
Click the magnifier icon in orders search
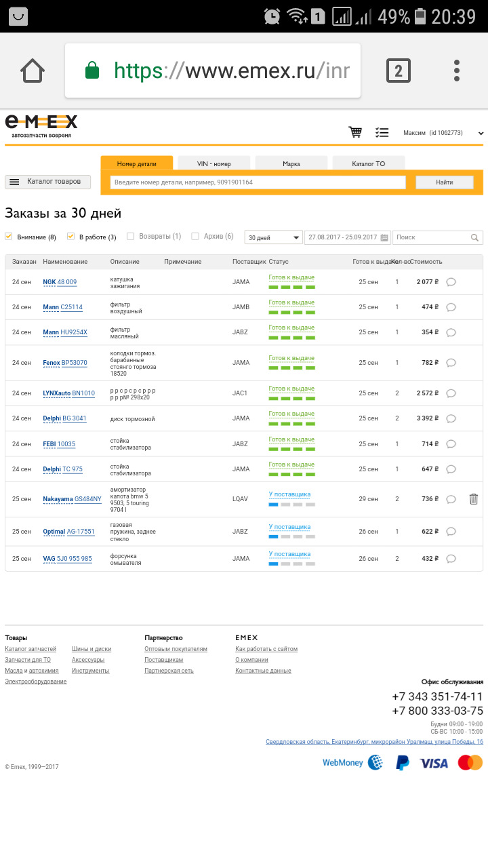pyautogui.click(x=474, y=237)
